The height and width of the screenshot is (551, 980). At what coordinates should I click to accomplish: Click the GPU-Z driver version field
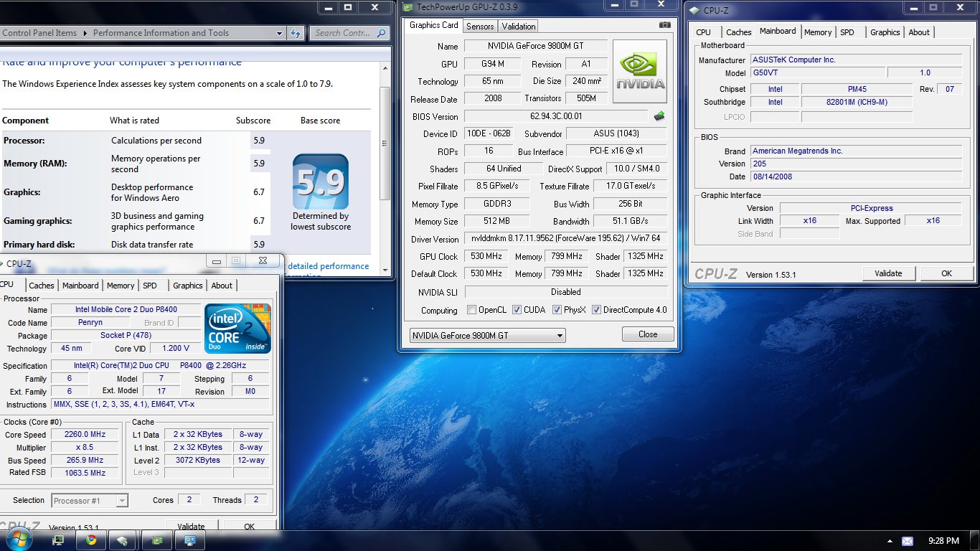(566, 238)
